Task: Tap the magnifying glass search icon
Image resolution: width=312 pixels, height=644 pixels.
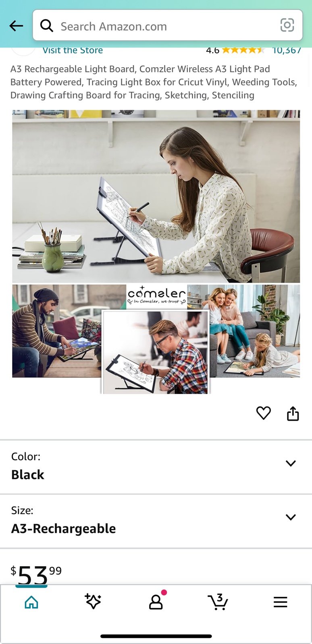Action: [47, 26]
